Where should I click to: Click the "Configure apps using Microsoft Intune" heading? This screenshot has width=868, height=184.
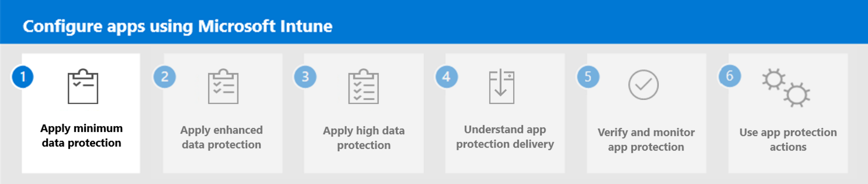[177, 26]
